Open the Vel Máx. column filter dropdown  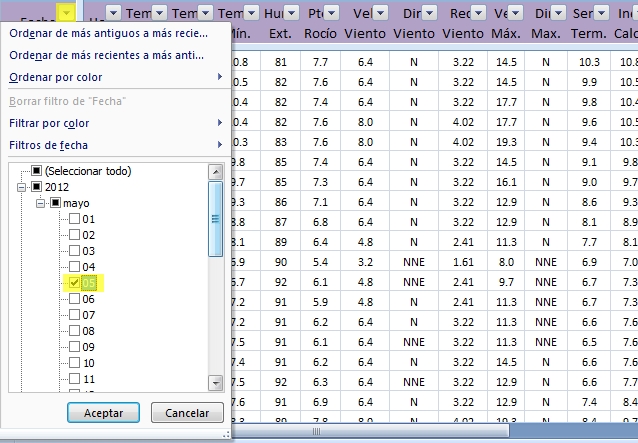516,13
